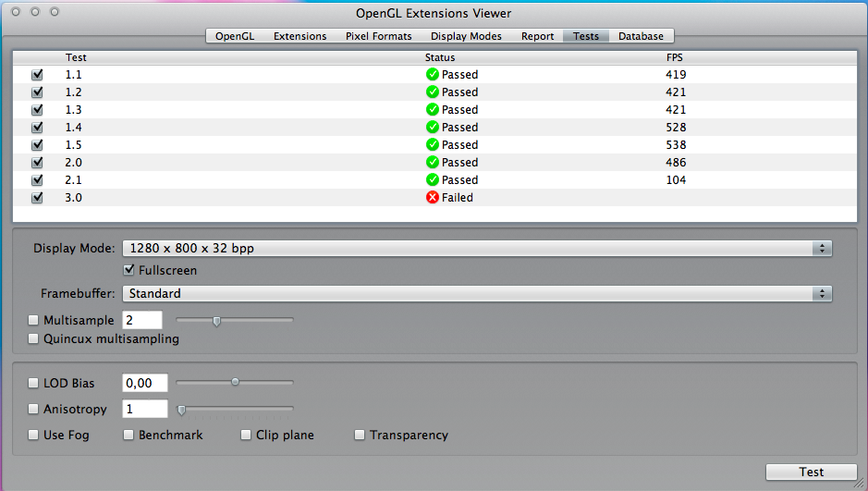Select the test name 3.0
The image size is (868, 491).
(74, 198)
